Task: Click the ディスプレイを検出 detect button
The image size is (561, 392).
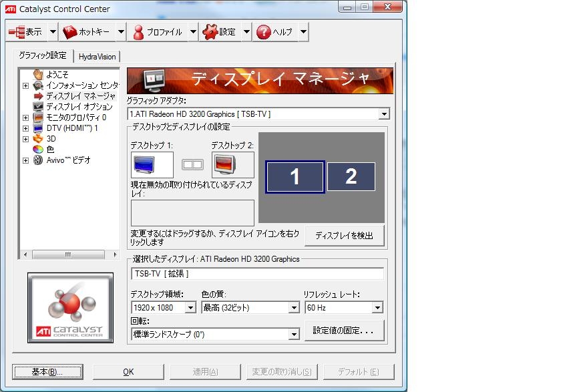Action: point(345,235)
